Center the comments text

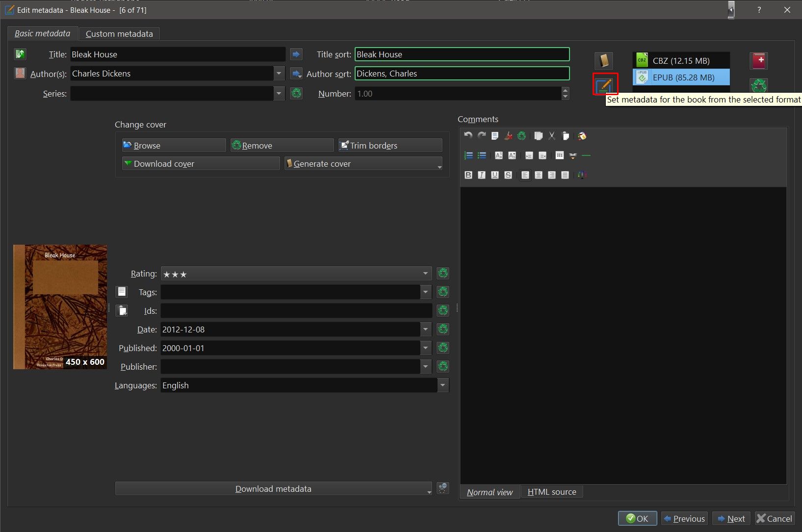click(539, 175)
